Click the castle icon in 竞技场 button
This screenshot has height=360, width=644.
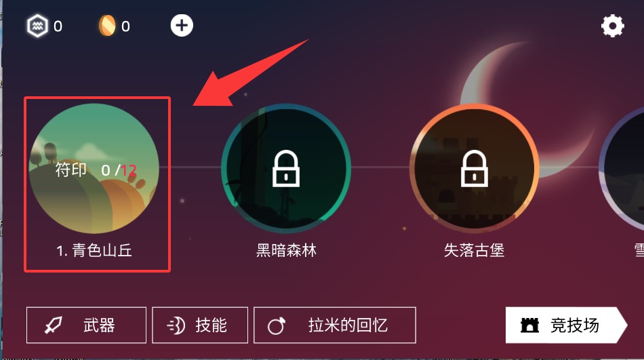pyautogui.click(x=529, y=325)
